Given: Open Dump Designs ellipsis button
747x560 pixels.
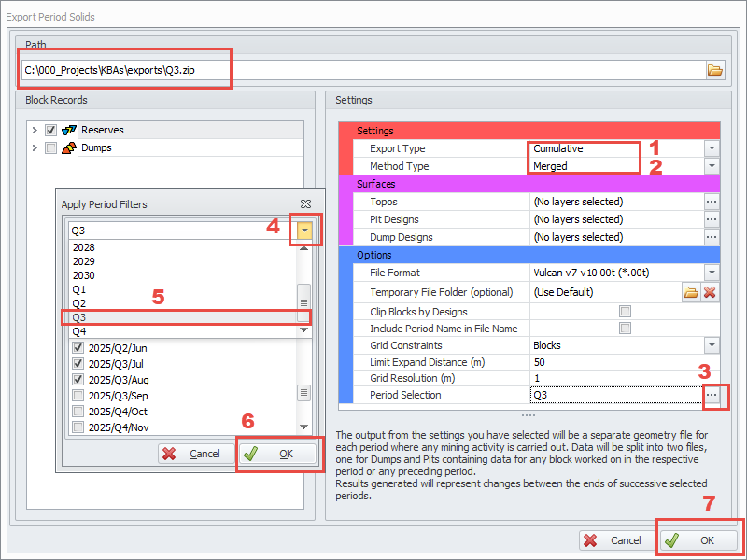Looking at the screenshot, I should 712,237.
